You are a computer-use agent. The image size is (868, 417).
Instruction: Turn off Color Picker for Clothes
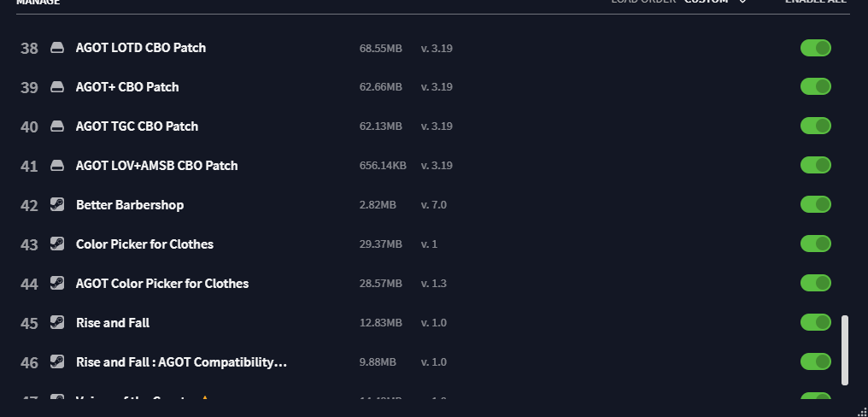pyautogui.click(x=815, y=244)
